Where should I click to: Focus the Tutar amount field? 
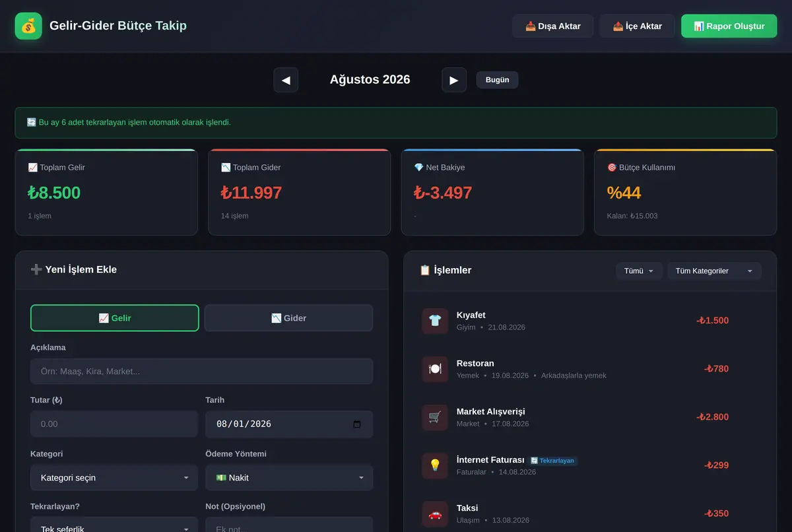(114, 424)
